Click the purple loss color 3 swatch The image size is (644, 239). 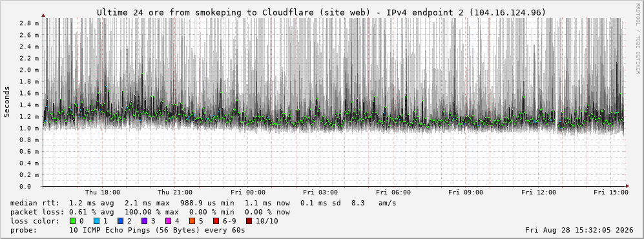[x=144, y=222]
